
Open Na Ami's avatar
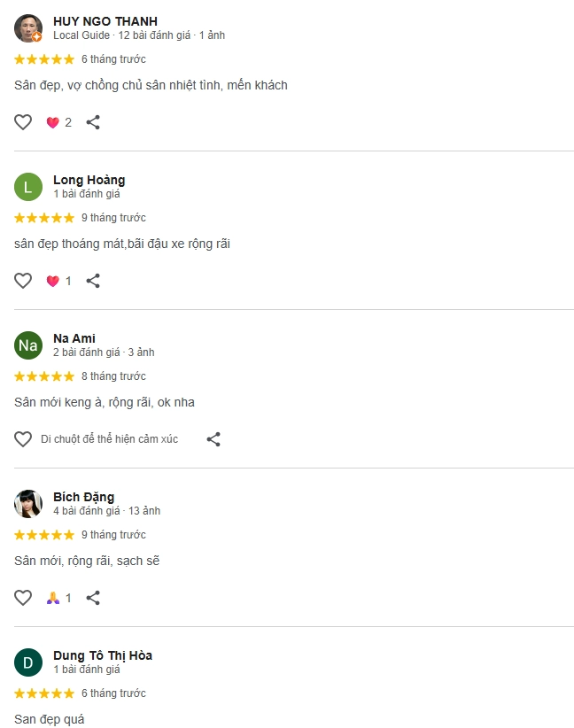pyautogui.click(x=28, y=345)
